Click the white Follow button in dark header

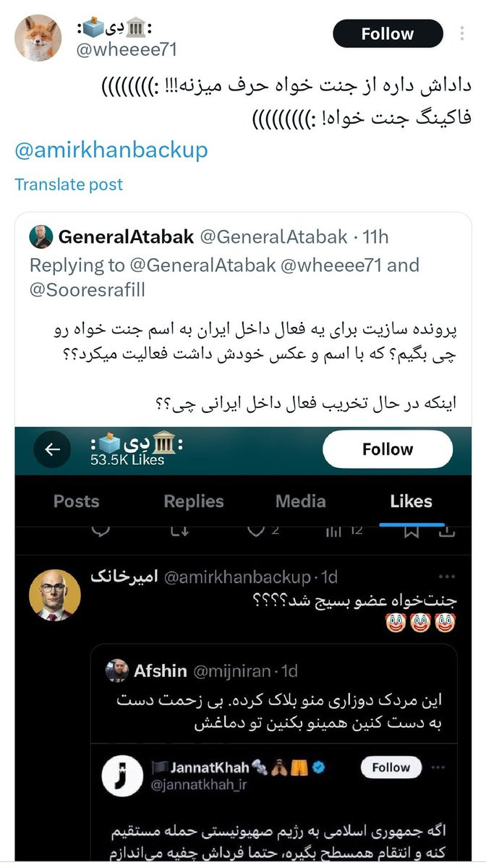tap(388, 449)
